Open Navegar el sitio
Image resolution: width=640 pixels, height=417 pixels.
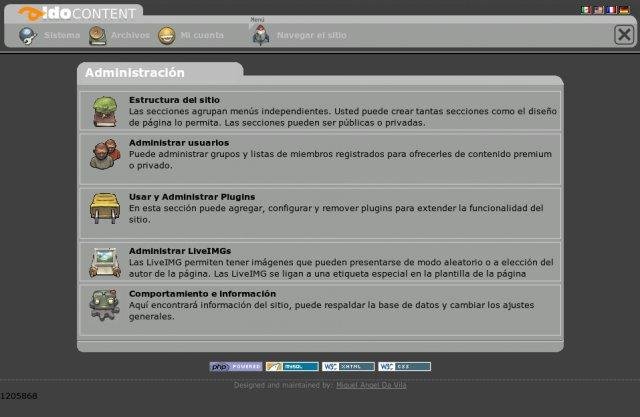[312, 35]
